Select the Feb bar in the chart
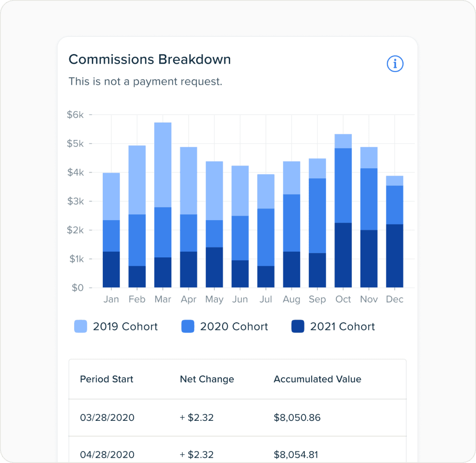 tap(137, 217)
